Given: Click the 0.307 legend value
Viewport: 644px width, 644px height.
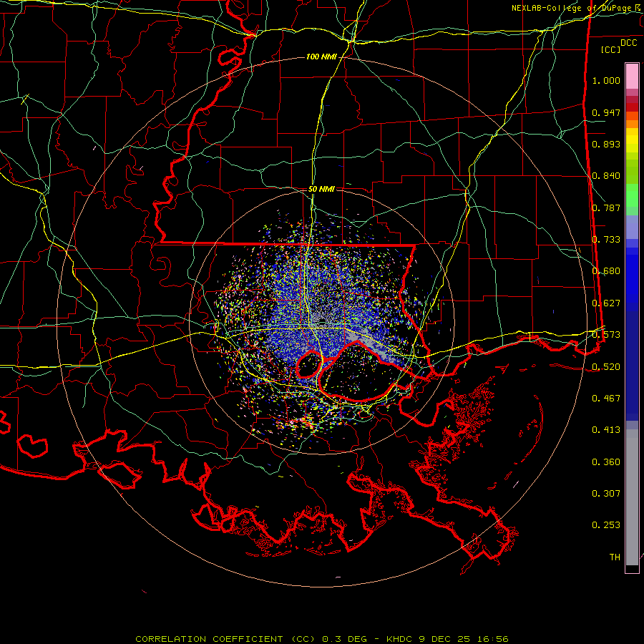Looking at the screenshot, I should coord(606,494).
